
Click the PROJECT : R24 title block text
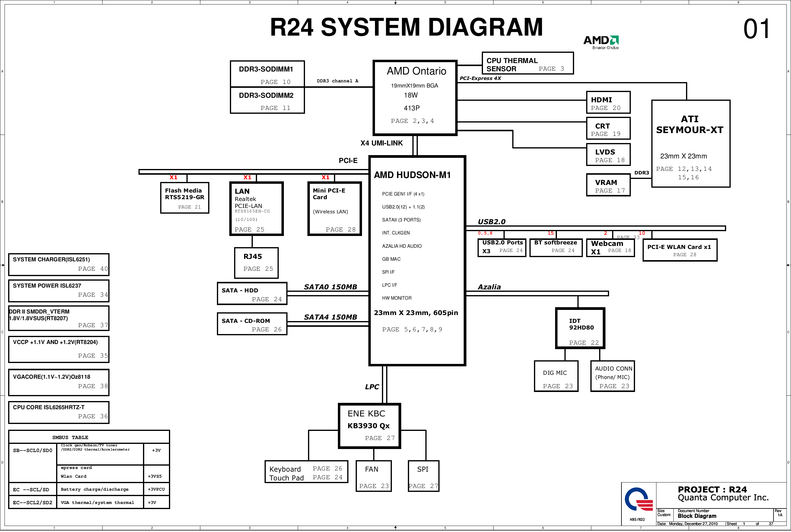click(x=712, y=489)
